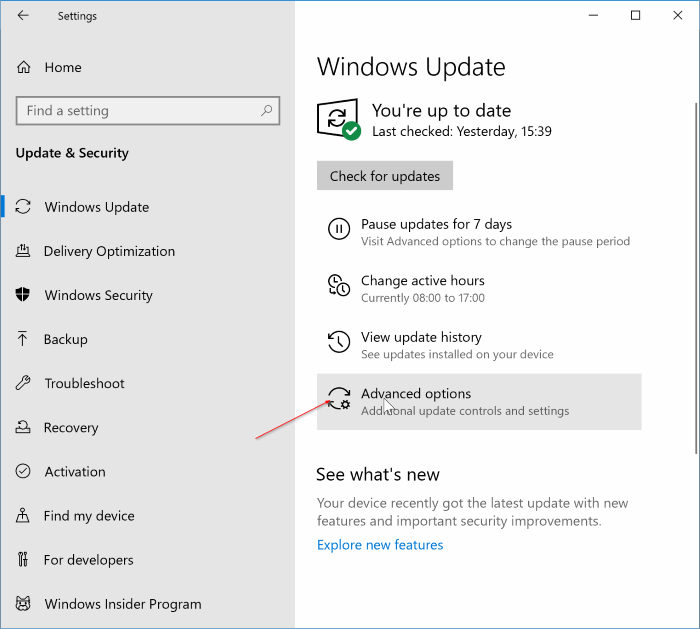The width and height of the screenshot is (700, 629).
Task: Click the Windows Update page heading
Action: [x=411, y=67]
